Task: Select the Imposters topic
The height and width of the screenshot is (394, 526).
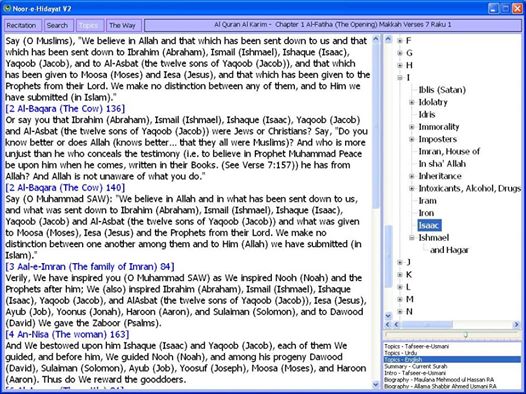Action: (438, 139)
